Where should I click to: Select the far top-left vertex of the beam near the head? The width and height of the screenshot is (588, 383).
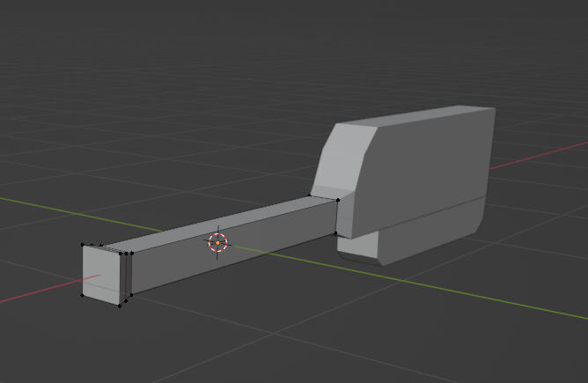click(309, 195)
